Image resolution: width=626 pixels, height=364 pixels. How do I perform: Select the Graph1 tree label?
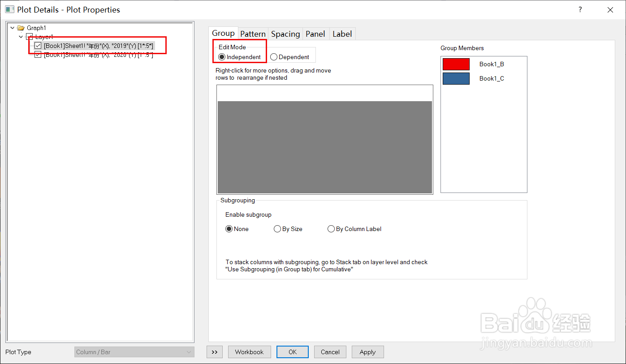click(x=36, y=28)
